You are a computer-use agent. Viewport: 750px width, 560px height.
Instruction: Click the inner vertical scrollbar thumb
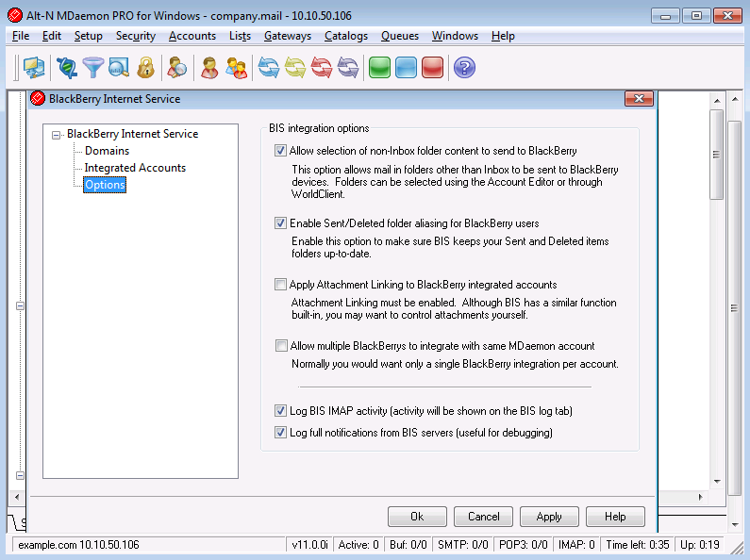tap(716, 155)
